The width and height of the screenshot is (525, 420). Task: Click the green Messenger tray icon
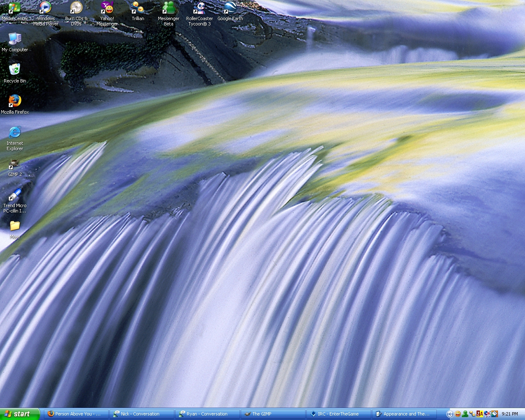[x=465, y=414]
